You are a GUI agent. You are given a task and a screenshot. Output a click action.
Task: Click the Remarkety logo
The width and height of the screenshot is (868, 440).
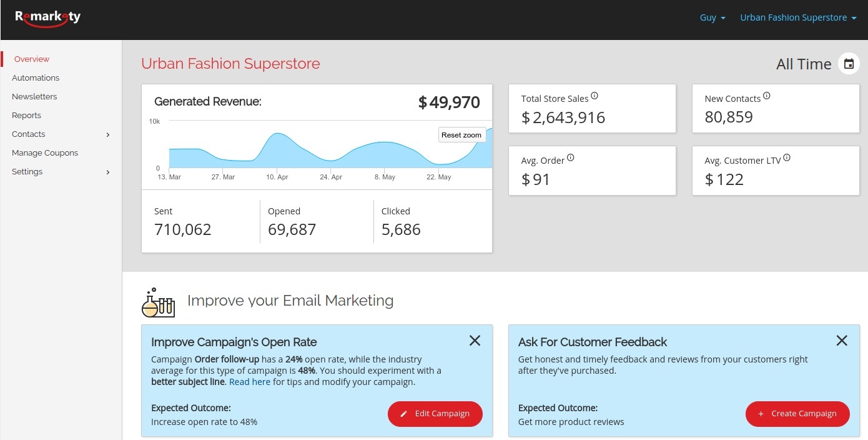click(47, 17)
